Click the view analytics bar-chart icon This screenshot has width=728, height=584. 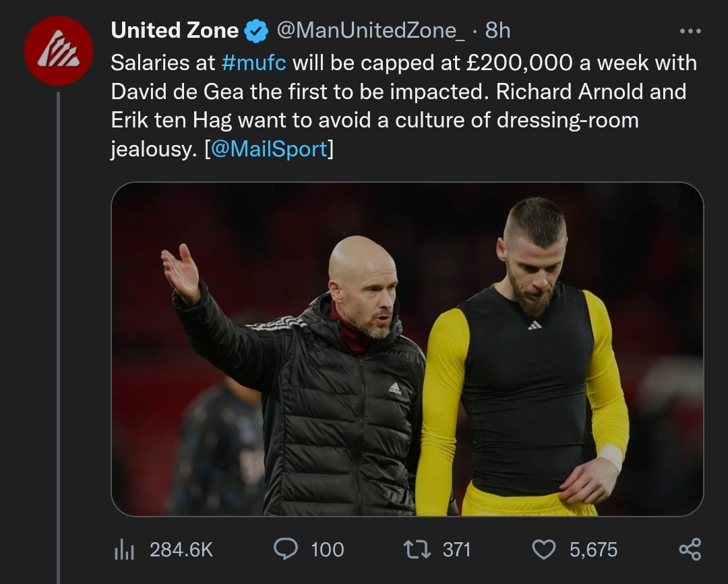pos(124,550)
